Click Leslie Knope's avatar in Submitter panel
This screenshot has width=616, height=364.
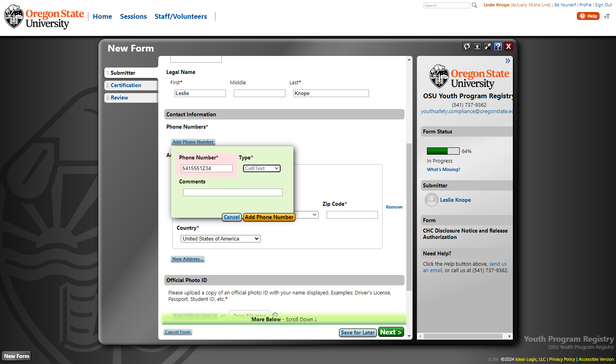(x=432, y=200)
